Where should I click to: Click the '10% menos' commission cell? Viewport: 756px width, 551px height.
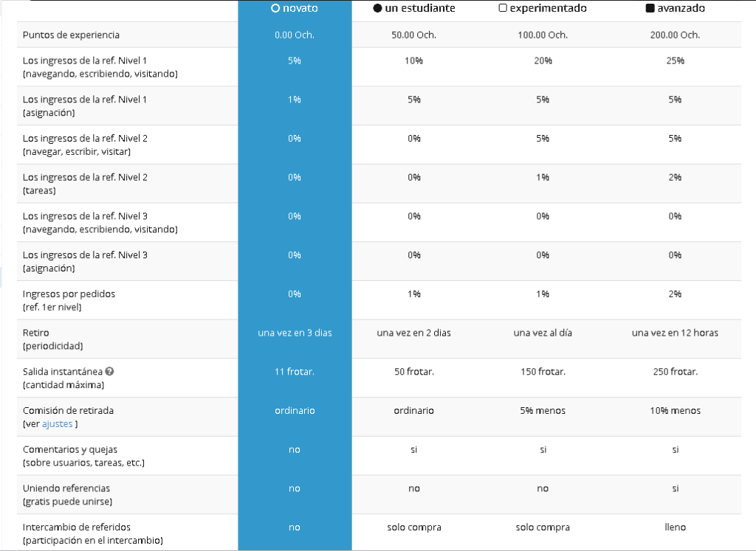[675, 411]
